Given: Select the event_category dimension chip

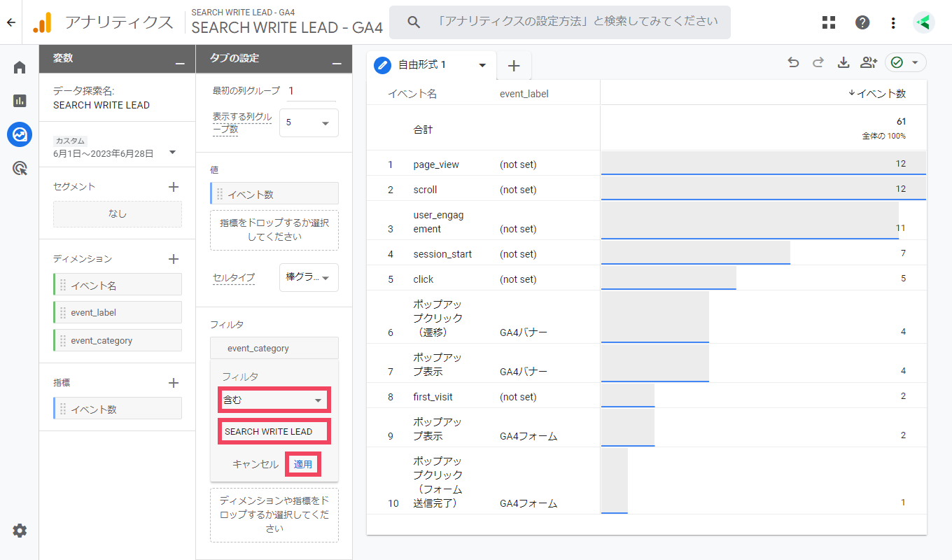Looking at the screenshot, I should tap(118, 340).
